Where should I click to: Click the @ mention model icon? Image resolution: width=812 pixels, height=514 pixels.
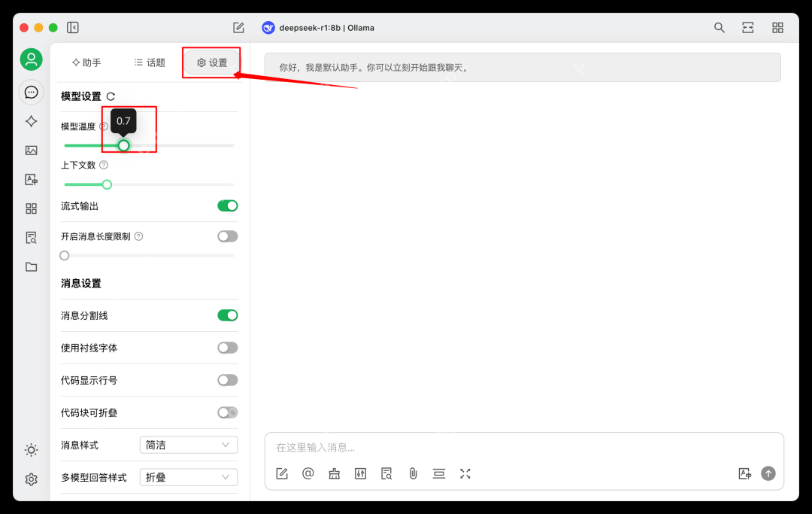coord(308,473)
